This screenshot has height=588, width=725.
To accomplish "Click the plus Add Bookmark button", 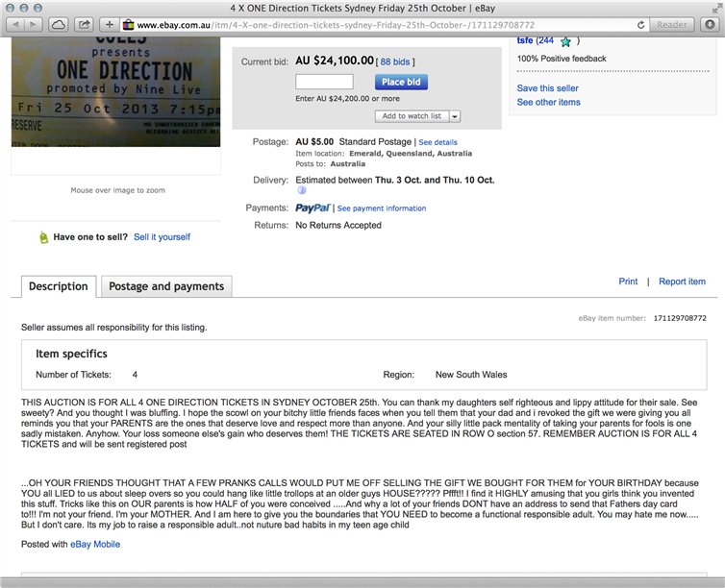I will click(110, 24).
